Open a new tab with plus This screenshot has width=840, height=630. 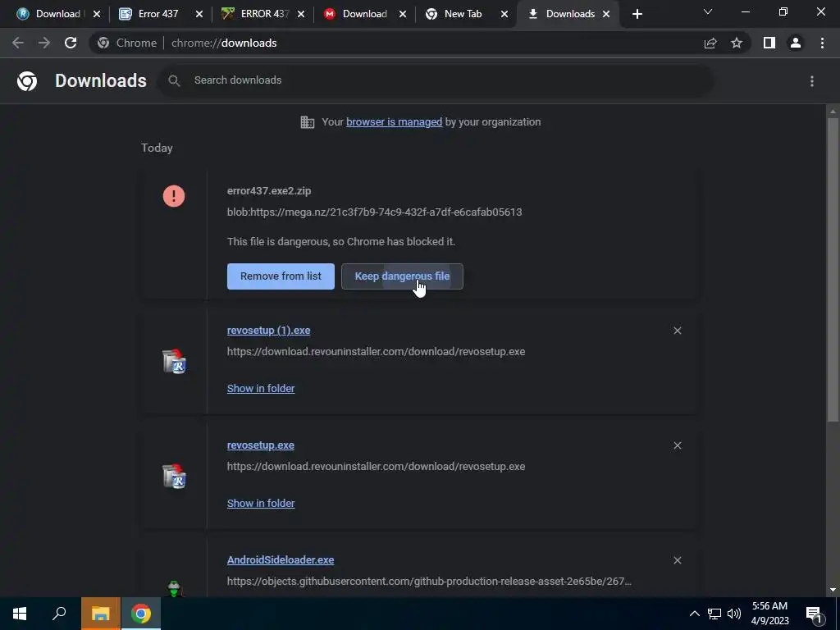(x=637, y=14)
